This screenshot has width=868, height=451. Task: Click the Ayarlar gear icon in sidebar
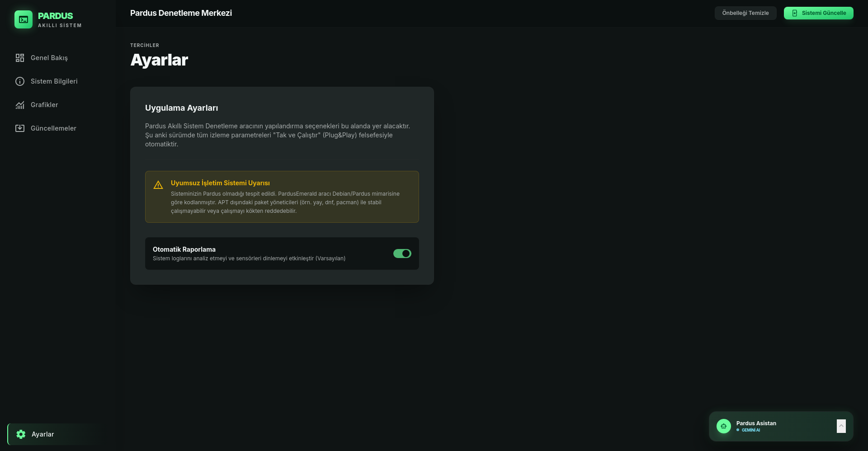(x=21, y=434)
